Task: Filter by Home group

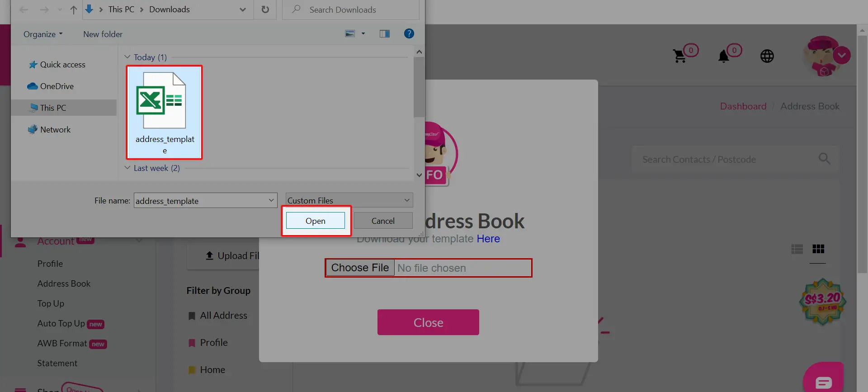Action: click(x=207, y=370)
